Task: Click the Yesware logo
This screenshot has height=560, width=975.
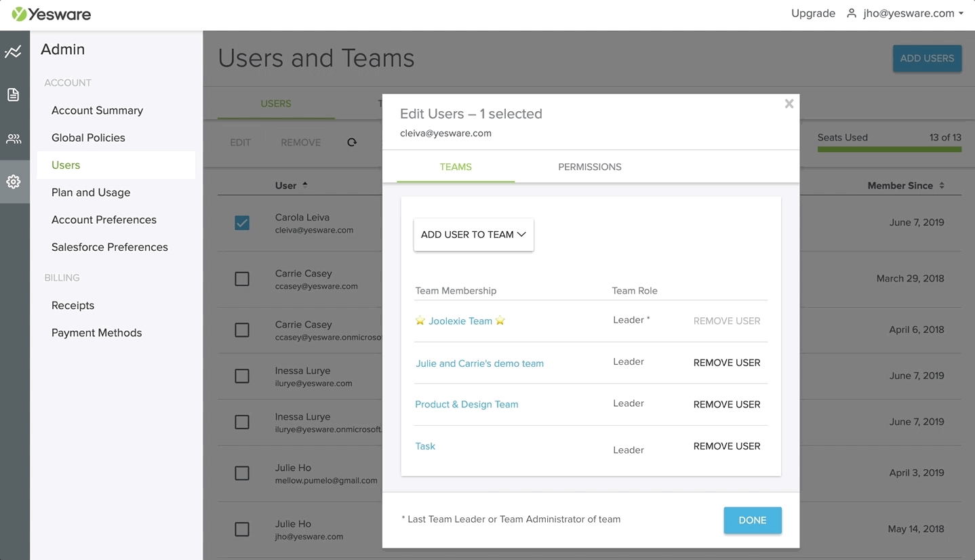Action: click(52, 14)
